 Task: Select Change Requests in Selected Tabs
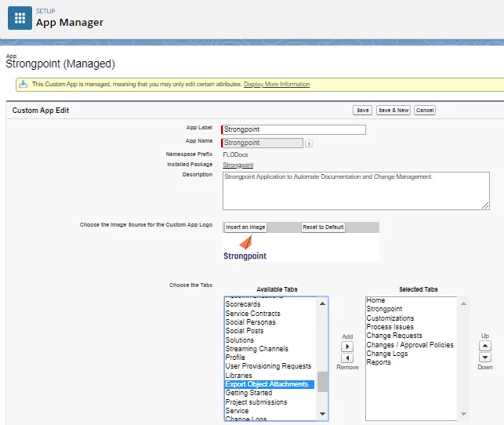[394, 336]
